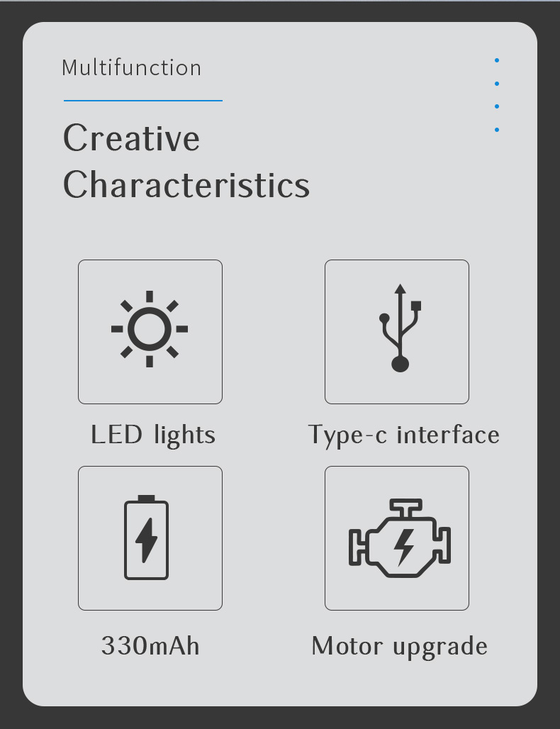Click the round base of USB symbol

click(400, 364)
